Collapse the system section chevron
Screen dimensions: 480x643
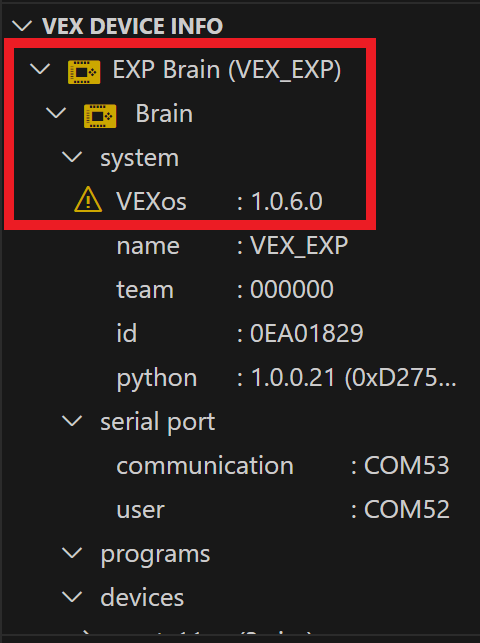(x=73, y=157)
